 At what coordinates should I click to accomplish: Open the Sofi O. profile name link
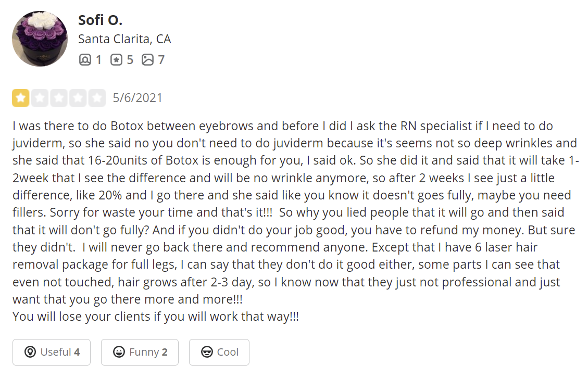pos(100,20)
